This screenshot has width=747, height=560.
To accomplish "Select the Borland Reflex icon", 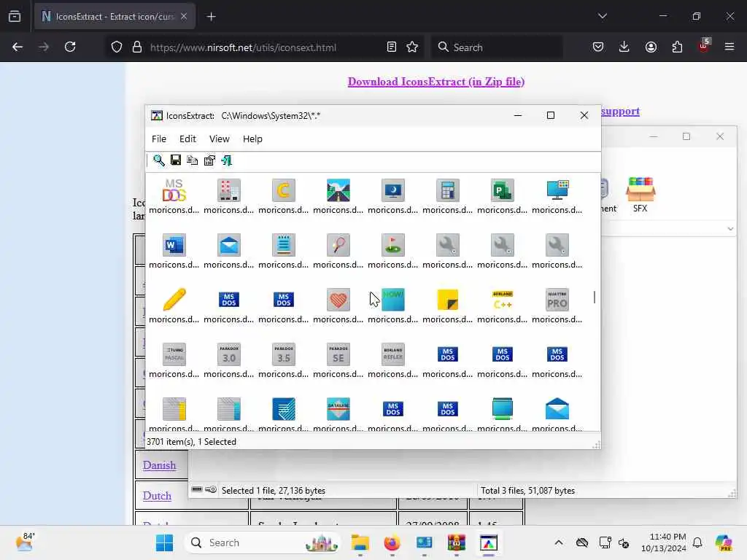I will pos(393,355).
